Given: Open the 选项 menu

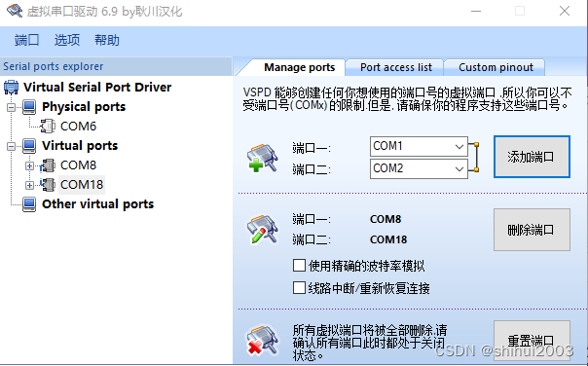Looking at the screenshot, I should click(67, 40).
